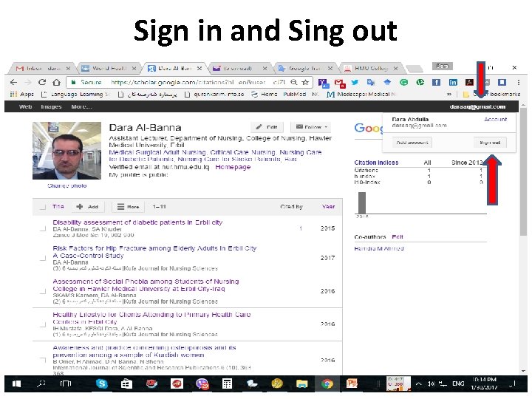Open the More actions dropdown in article list

coord(129,207)
